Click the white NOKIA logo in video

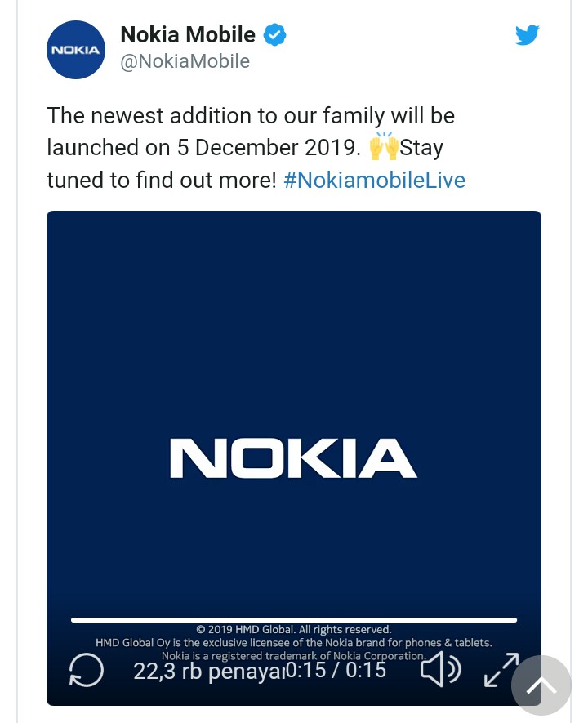(x=293, y=458)
